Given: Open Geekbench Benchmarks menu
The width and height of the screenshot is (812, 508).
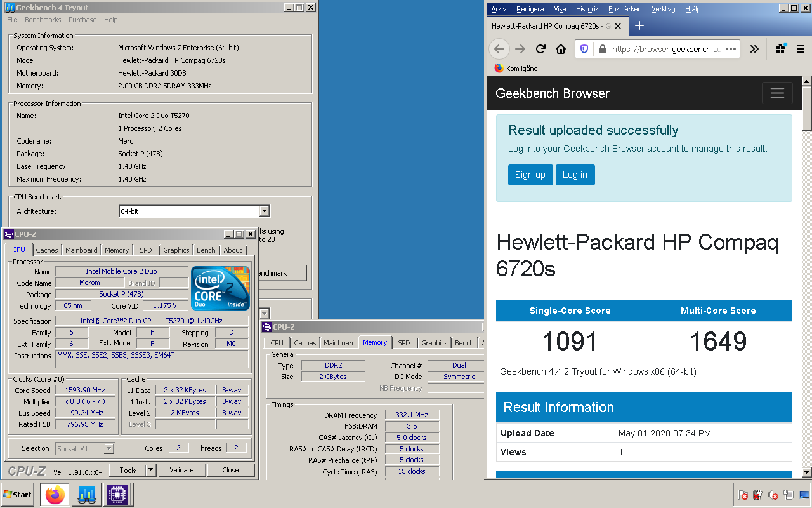Looking at the screenshot, I should coord(43,20).
